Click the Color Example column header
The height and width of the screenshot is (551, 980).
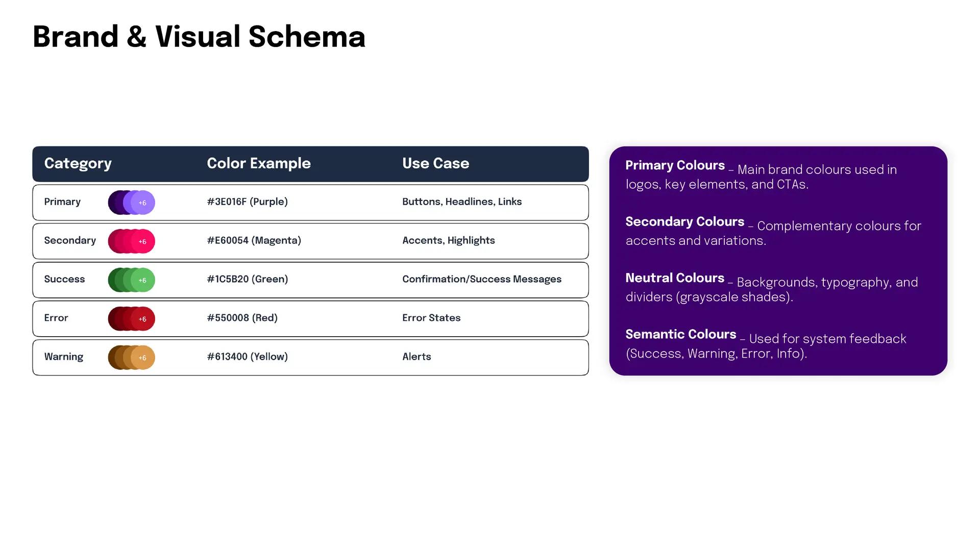[259, 163]
